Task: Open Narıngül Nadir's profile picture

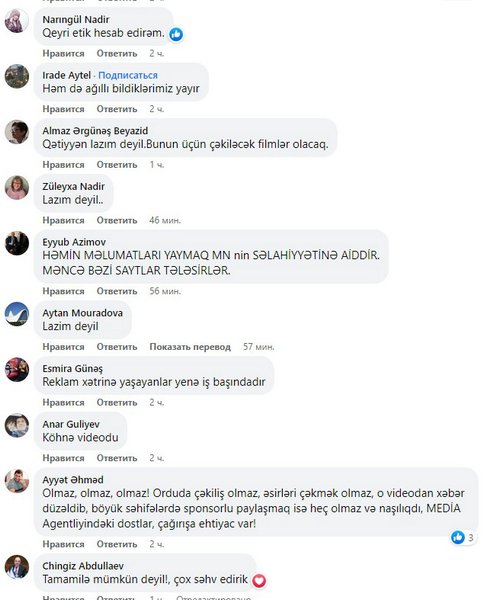Action: (17, 21)
